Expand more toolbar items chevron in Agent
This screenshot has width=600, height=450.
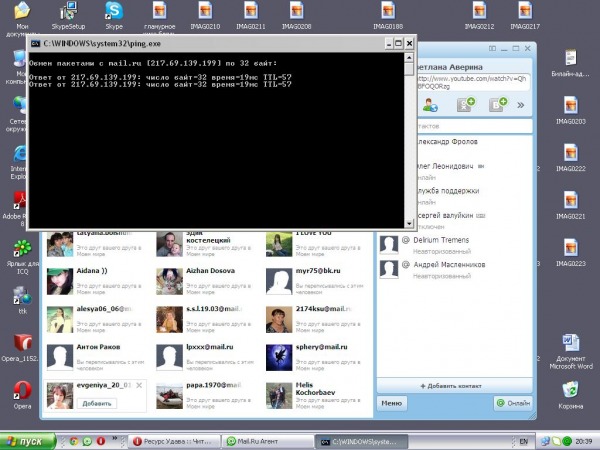[x=521, y=105]
